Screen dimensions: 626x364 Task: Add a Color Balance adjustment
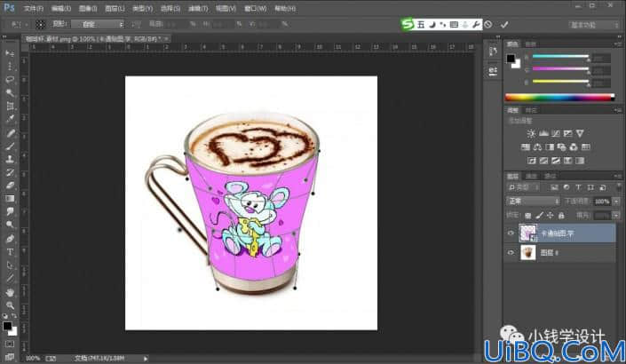pos(537,146)
